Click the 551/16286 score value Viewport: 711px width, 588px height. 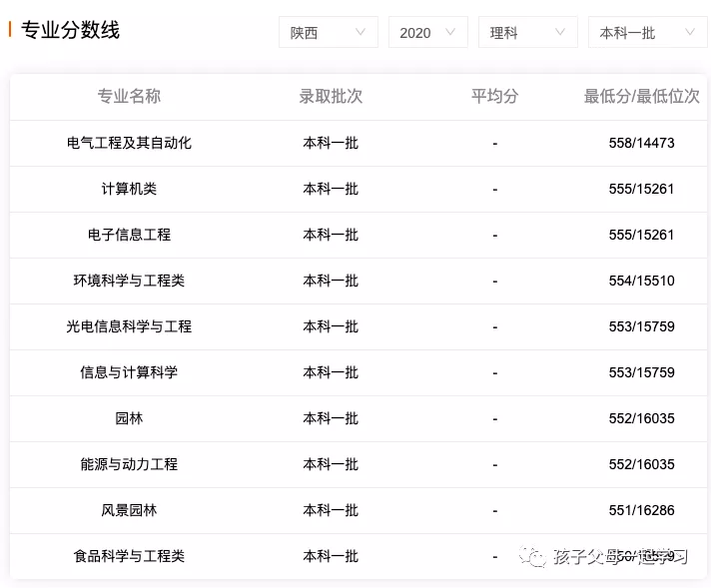(642, 510)
